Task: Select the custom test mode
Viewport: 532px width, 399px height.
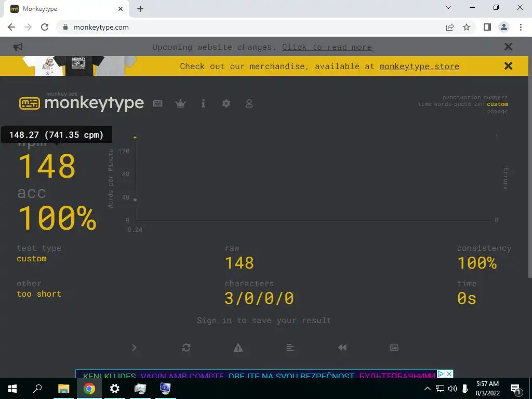Action: [x=497, y=104]
